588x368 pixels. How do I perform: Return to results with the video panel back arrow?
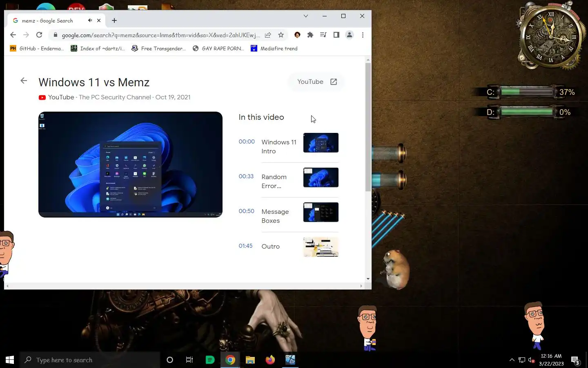point(24,81)
